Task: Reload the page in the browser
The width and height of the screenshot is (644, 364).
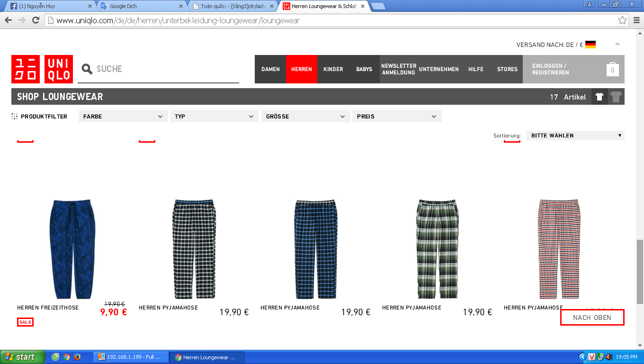Action: coord(36,20)
